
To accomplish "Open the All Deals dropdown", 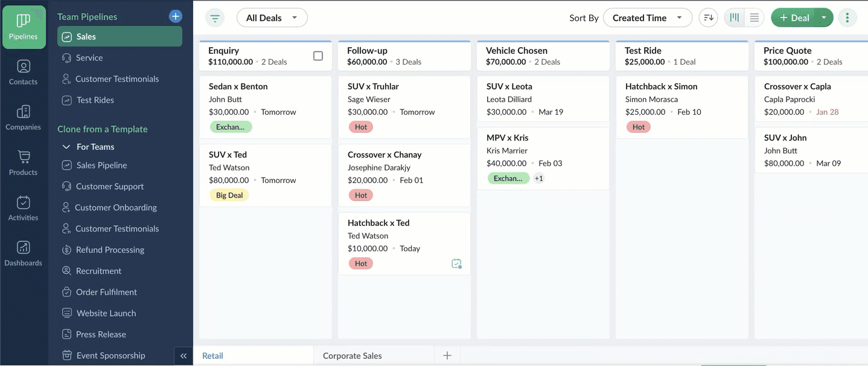I will click(272, 18).
